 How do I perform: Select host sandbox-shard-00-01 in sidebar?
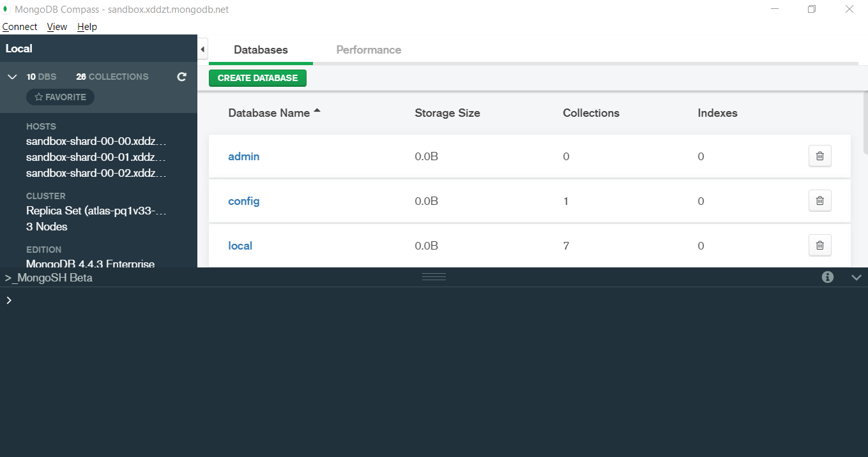click(96, 157)
